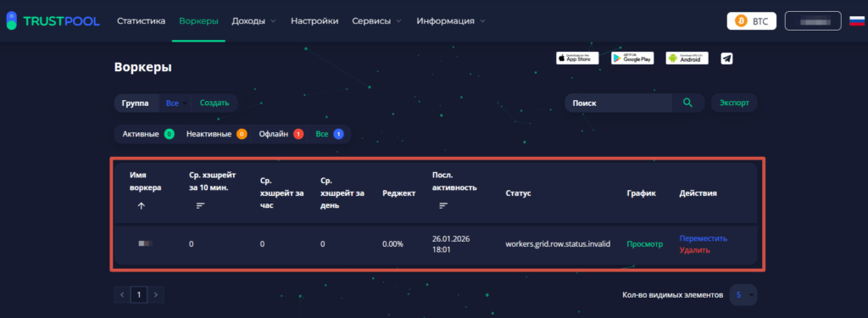
Task: Click the BTC coin selector
Action: pyautogui.click(x=752, y=20)
